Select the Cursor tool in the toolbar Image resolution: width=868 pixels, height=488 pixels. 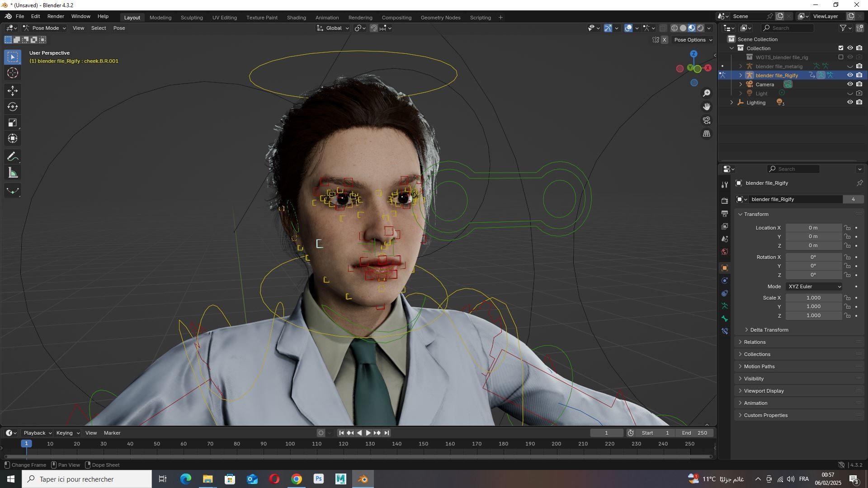(x=13, y=73)
